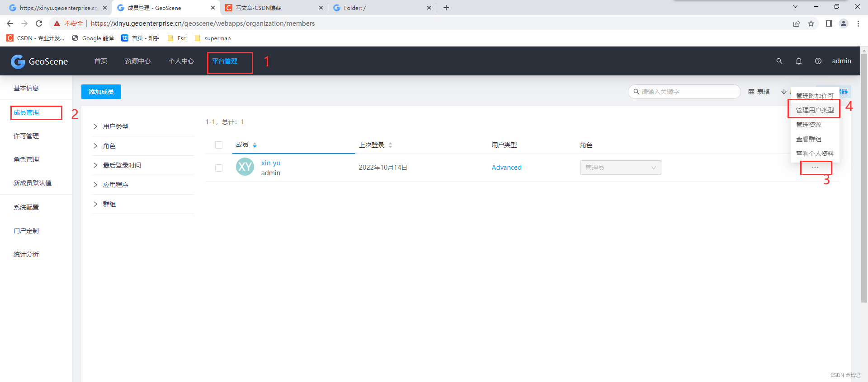This screenshot has height=382, width=868.
Task: Reload the page
Action: (39, 23)
